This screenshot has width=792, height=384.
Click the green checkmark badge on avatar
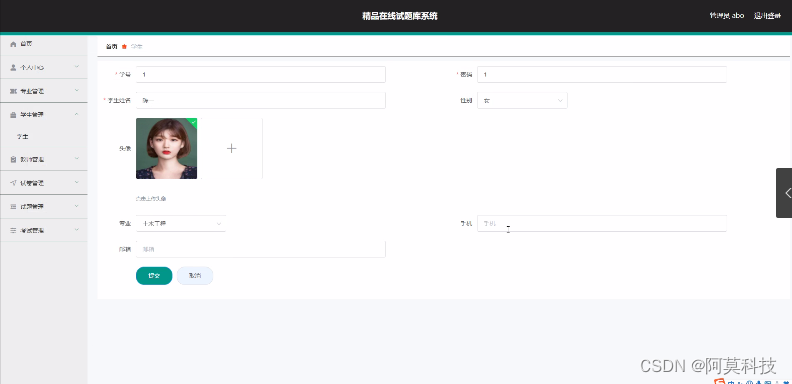point(193,121)
